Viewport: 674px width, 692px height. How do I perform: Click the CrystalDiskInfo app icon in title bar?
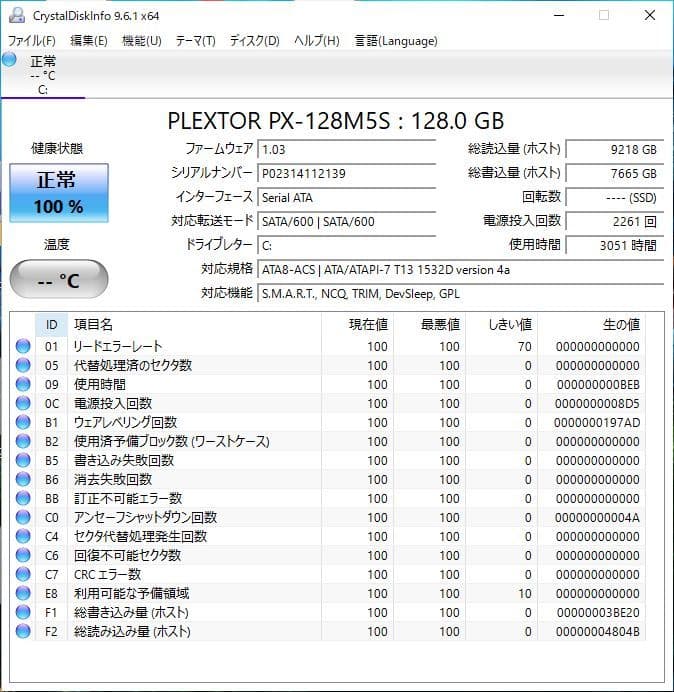[17, 15]
